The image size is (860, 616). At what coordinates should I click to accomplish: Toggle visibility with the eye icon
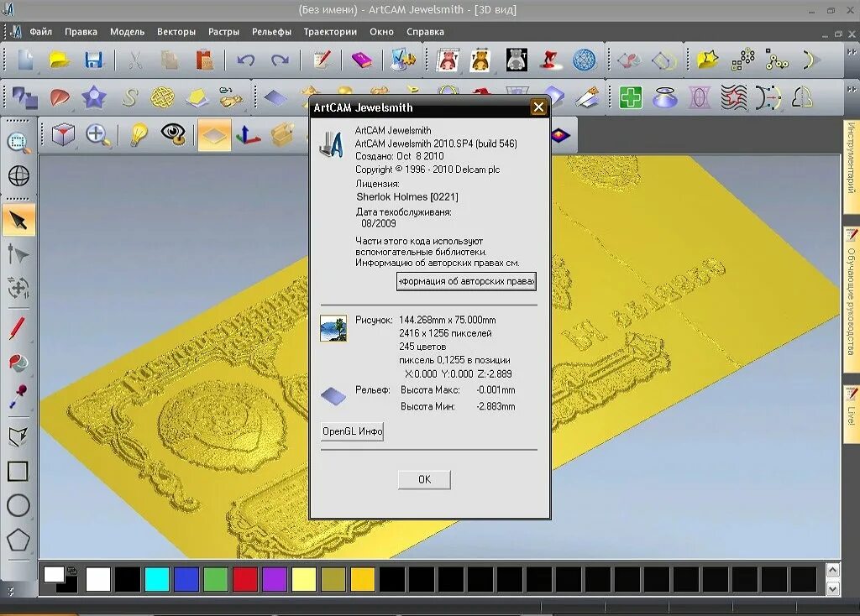click(173, 133)
